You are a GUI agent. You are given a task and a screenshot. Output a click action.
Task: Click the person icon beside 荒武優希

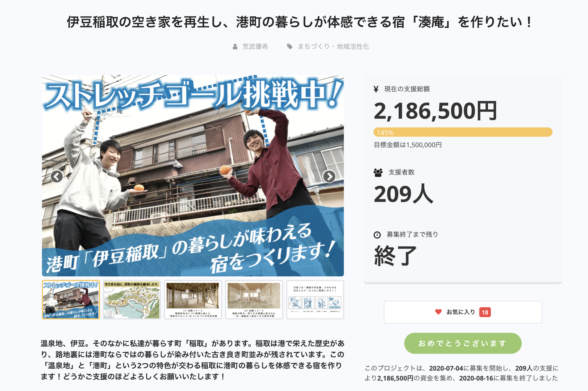[235, 47]
